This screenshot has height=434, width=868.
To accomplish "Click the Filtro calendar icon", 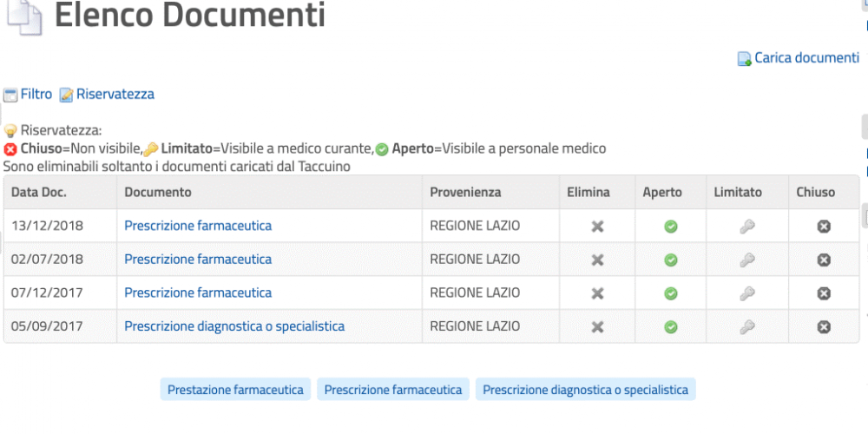I will pyautogui.click(x=10, y=95).
